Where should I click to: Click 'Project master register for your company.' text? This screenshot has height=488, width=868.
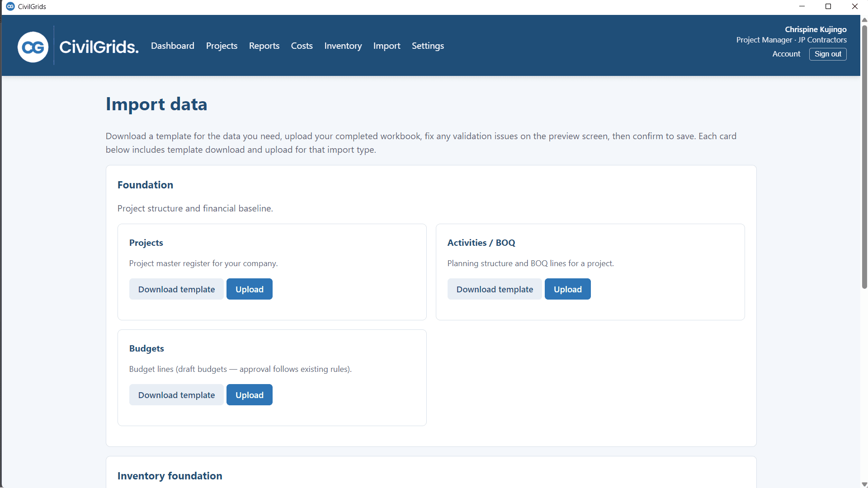click(203, 263)
